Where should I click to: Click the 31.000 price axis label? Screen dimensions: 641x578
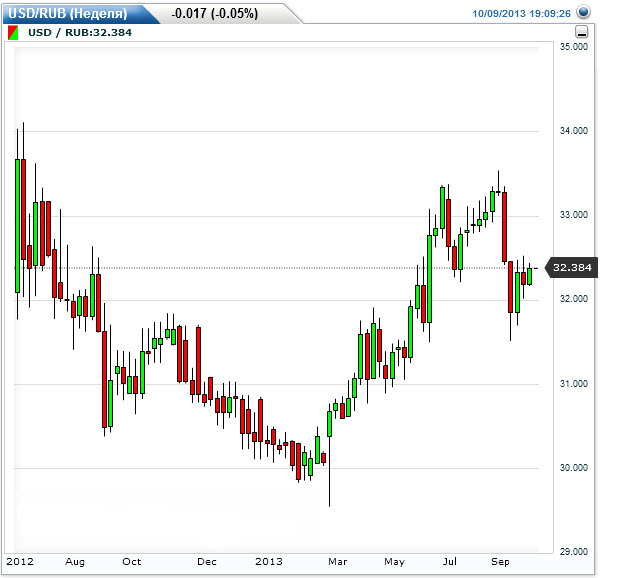pyautogui.click(x=574, y=383)
